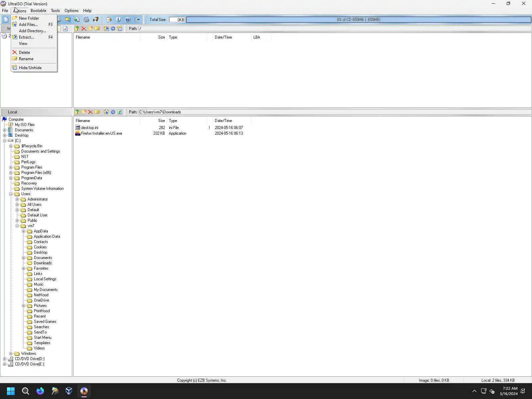The height and width of the screenshot is (399, 532).
Task: Click the Convert image toolbar icon
Action: coord(77,20)
